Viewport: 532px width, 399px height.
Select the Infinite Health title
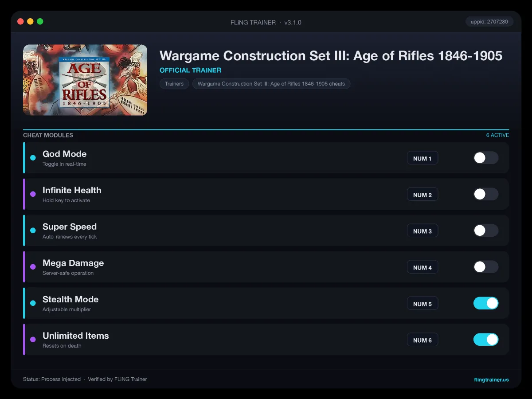tap(72, 190)
